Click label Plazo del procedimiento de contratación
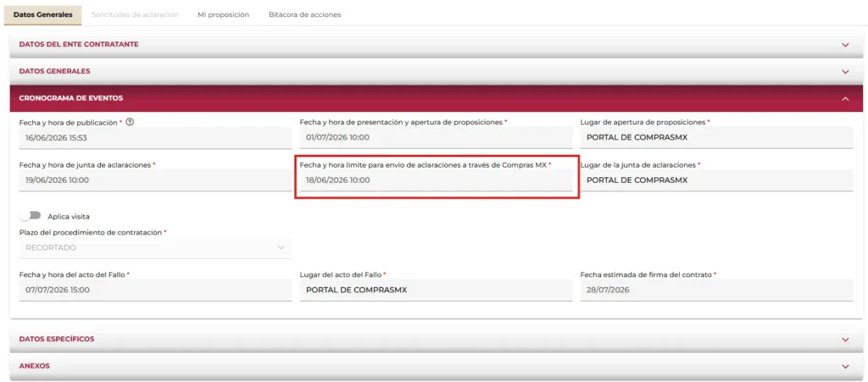The width and height of the screenshot is (868, 382). coord(91,233)
